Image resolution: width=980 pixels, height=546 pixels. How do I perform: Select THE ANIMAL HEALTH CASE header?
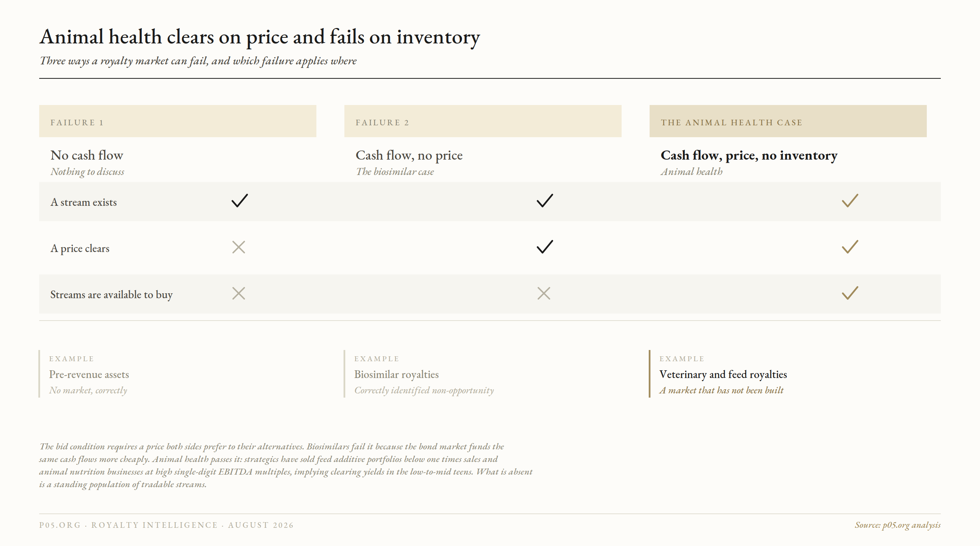pyautogui.click(x=788, y=121)
